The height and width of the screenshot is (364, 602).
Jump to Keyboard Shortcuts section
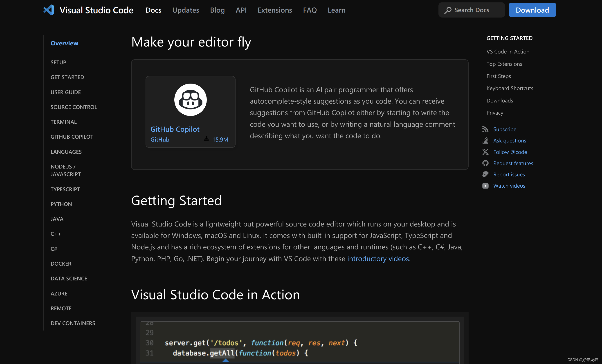pyautogui.click(x=510, y=88)
